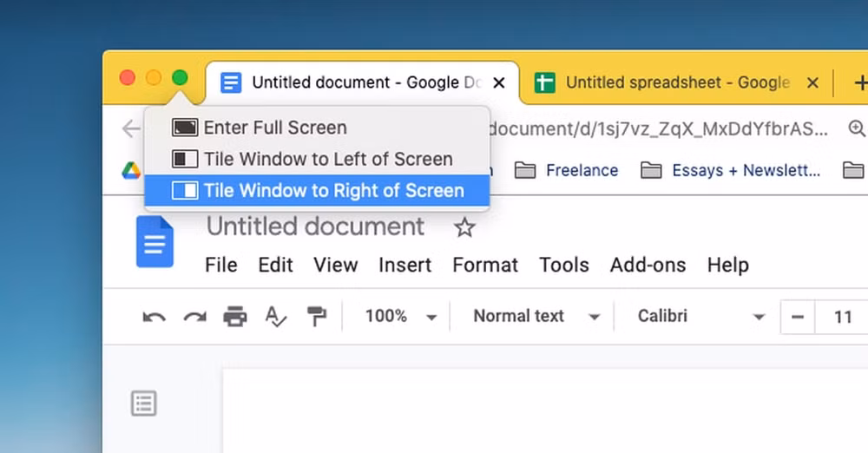868x453 pixels.
Task: Go back with the browser arrow
Action: (131, 128)
